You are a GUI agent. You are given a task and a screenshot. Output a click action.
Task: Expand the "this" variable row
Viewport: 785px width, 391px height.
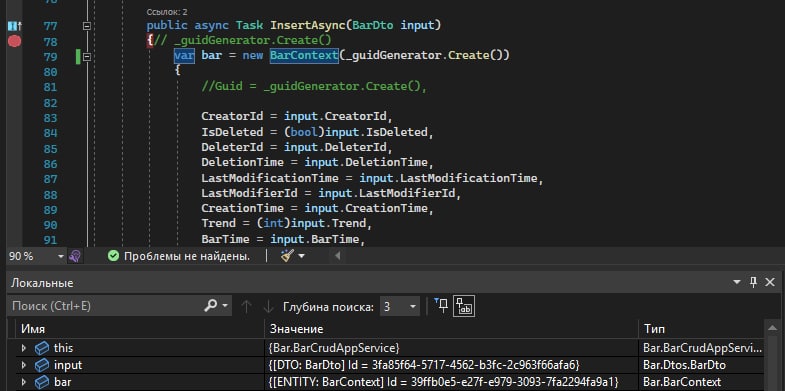[x=24, y=348]
